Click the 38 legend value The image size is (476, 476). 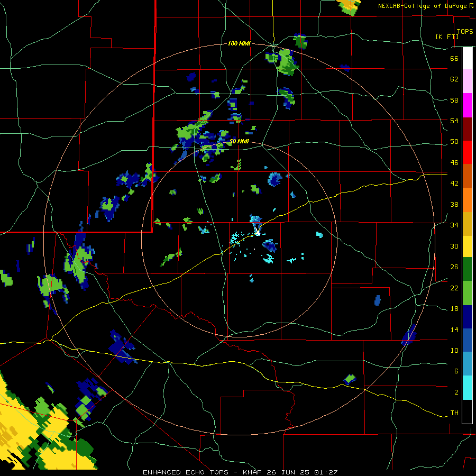pos(454,204)
